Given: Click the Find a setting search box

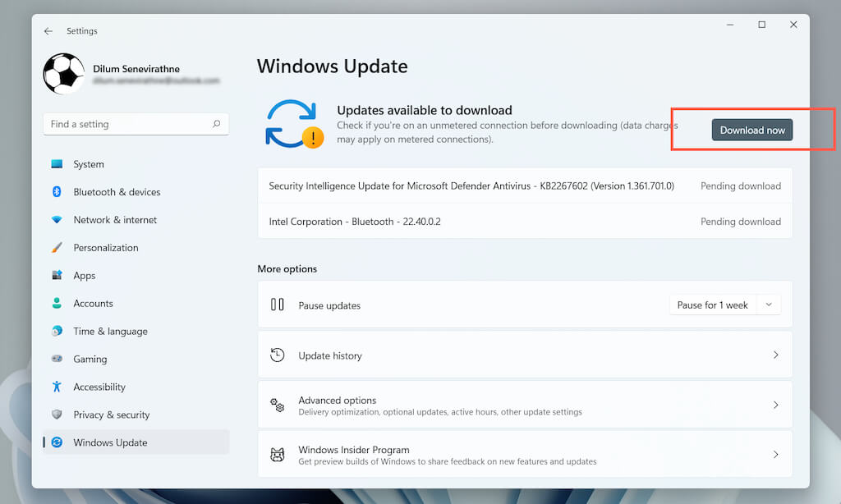Looking at the screenshot, I should pos(136,124).
